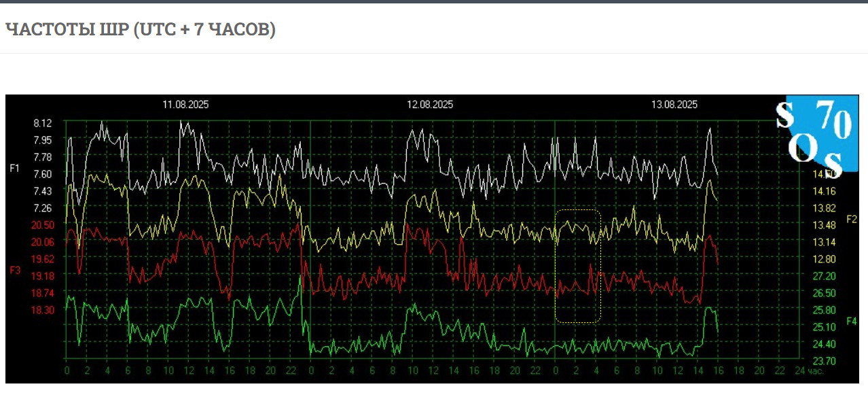Click the red 18.30 axis value
This screenshot has height=393, width=868.
pos(42,309)
